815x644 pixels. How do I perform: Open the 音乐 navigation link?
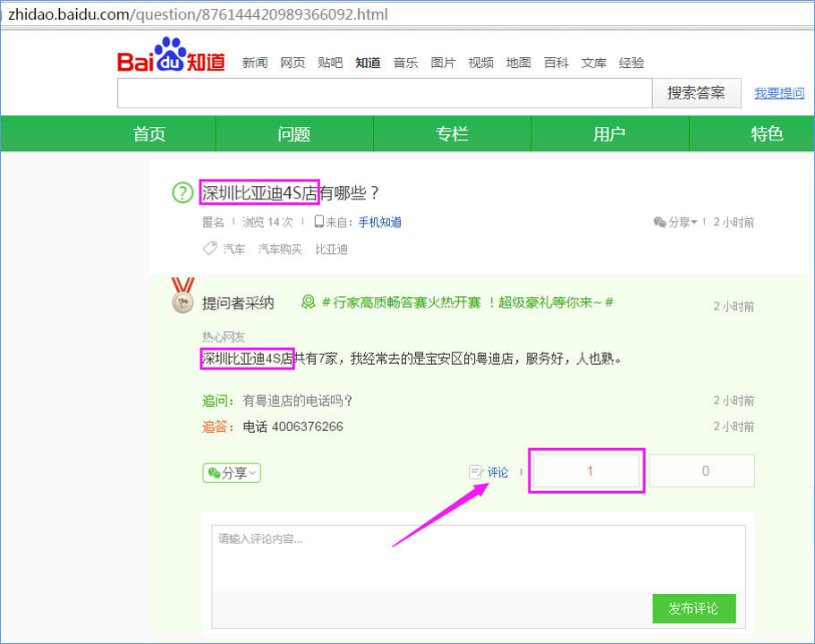pyautogui.click(x=405, y=63)
